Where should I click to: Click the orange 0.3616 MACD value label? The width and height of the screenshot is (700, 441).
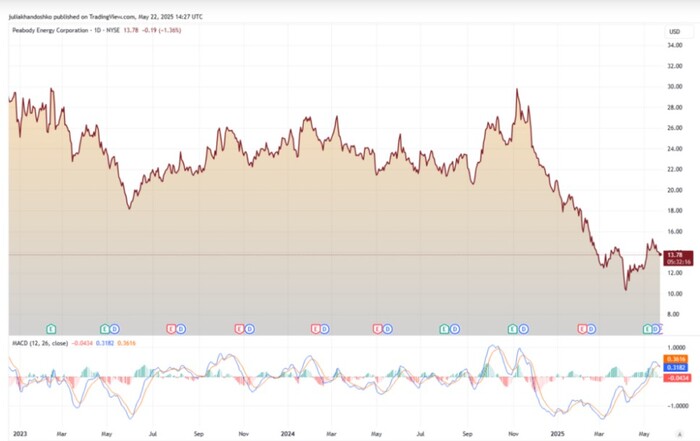click(674, 358)
